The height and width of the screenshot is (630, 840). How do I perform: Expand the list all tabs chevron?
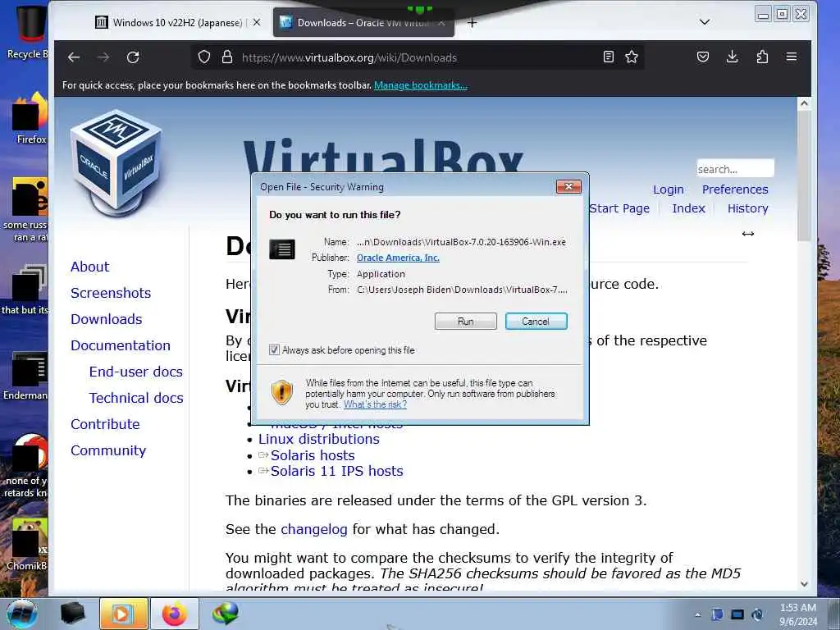705,22
